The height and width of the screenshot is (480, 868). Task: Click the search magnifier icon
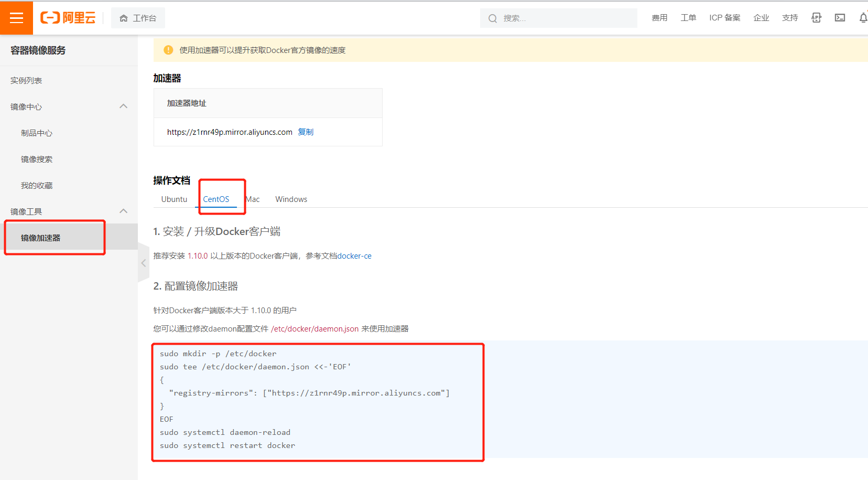493,18
